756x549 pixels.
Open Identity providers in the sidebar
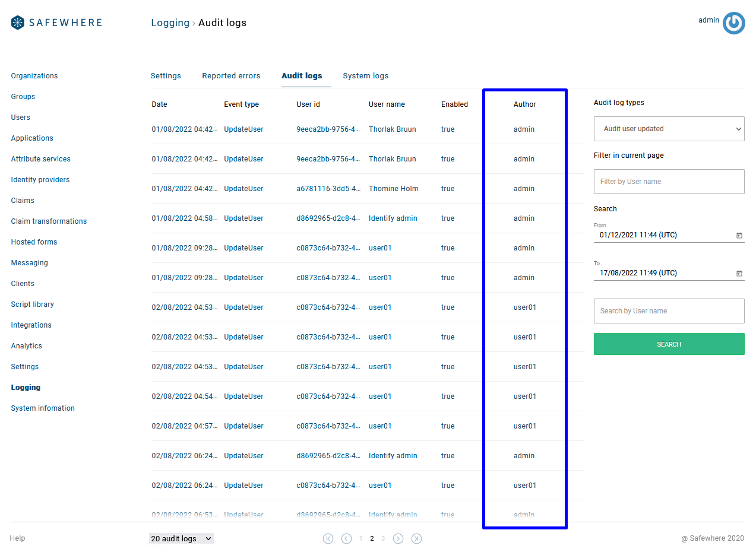coord(40,180)
